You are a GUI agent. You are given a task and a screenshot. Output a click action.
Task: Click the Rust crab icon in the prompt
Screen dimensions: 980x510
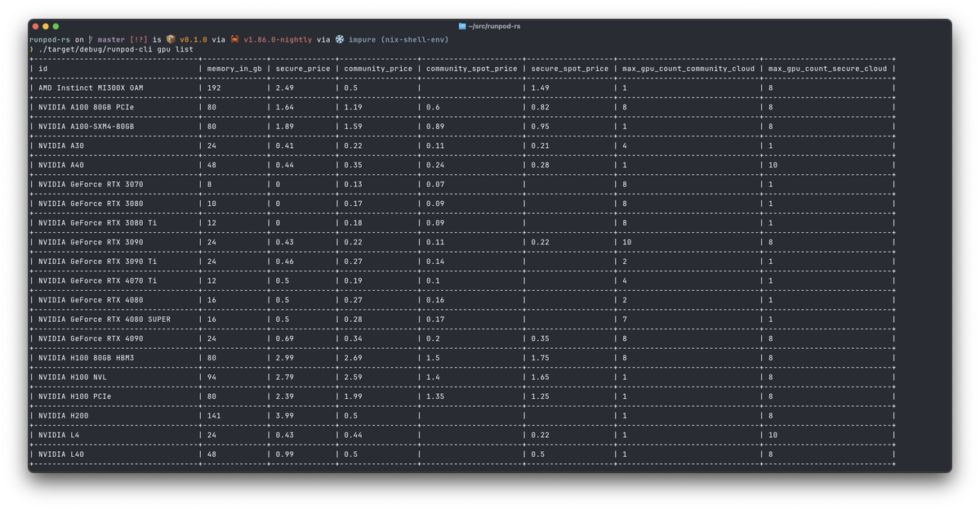[235, 39]
